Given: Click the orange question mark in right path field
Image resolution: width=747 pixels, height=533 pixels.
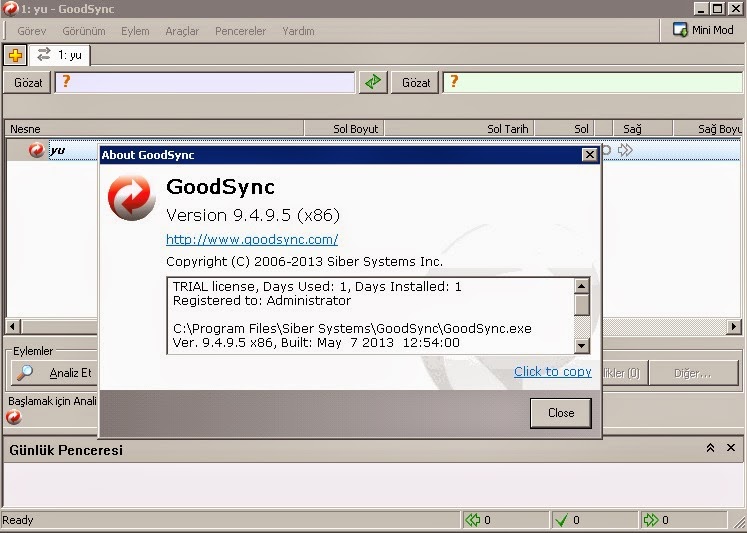Looking at the screenshot, I should (454, 81).
